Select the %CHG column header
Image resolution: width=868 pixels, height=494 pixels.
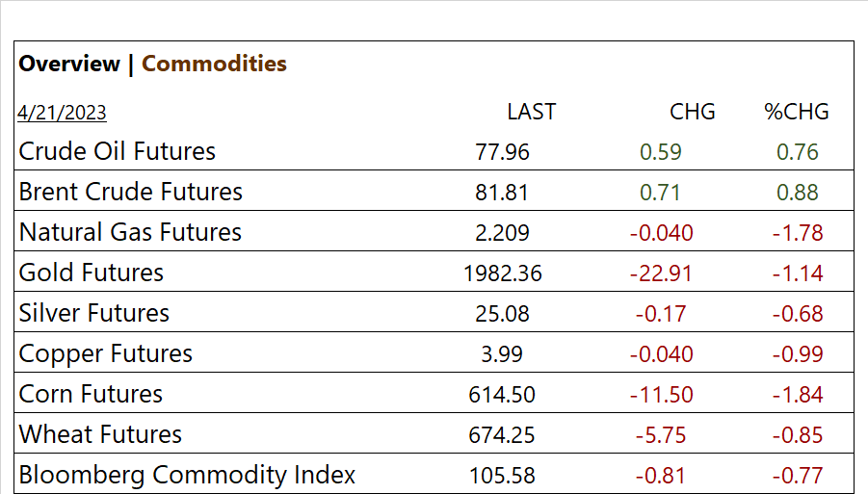(797, 112)
